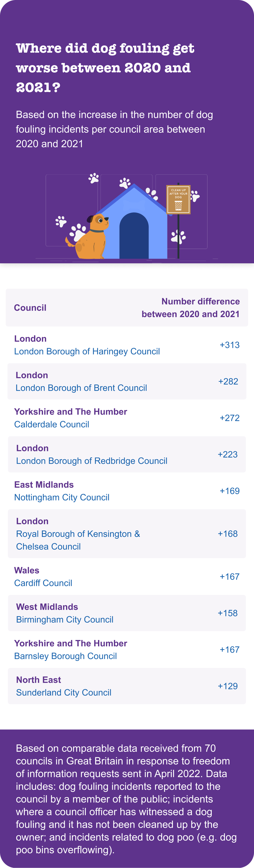The width and height of the screenshot is (254, 868).
Task: Click the bin icon on the sign
Action: click(x=178, y=205)
